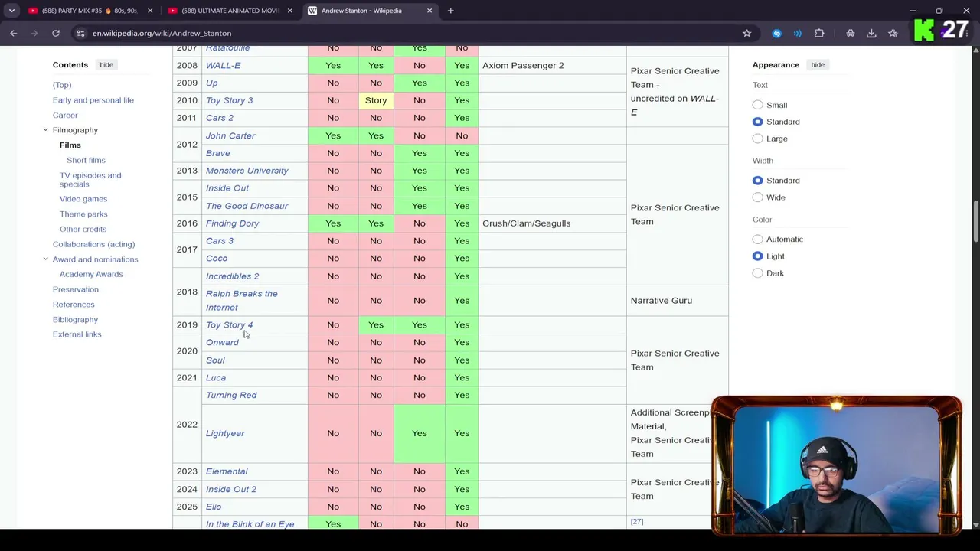View site information beside the URL
Image resolution: width=980 pixels, height=551 pixels.
coord(80,33)
